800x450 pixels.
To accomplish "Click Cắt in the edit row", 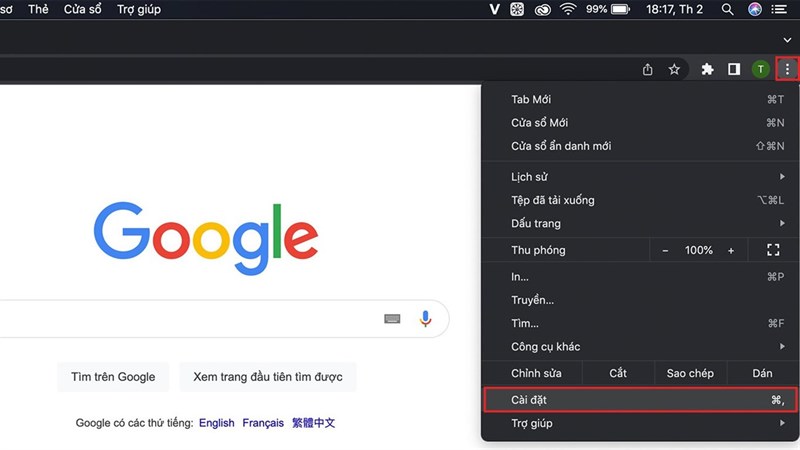I will pyautogui.click(x=618, y=373).
